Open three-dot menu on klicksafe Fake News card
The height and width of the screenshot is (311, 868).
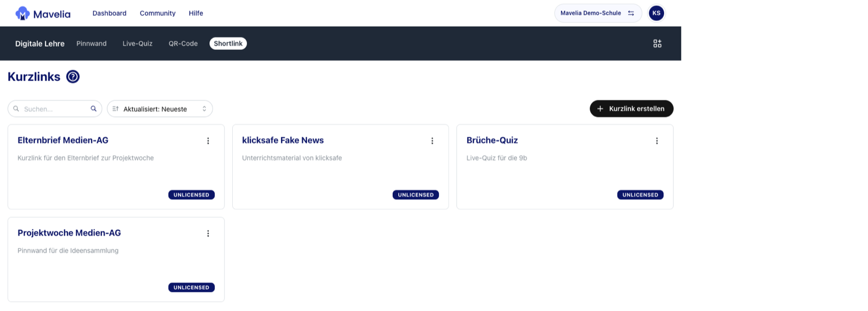click(432, 141)
